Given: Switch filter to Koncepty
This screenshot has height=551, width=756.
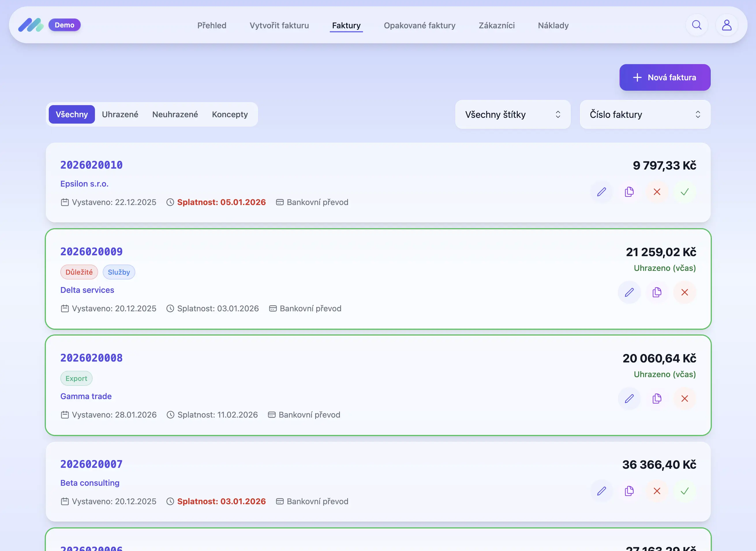Looking at the screenshot, I should 230,114.
